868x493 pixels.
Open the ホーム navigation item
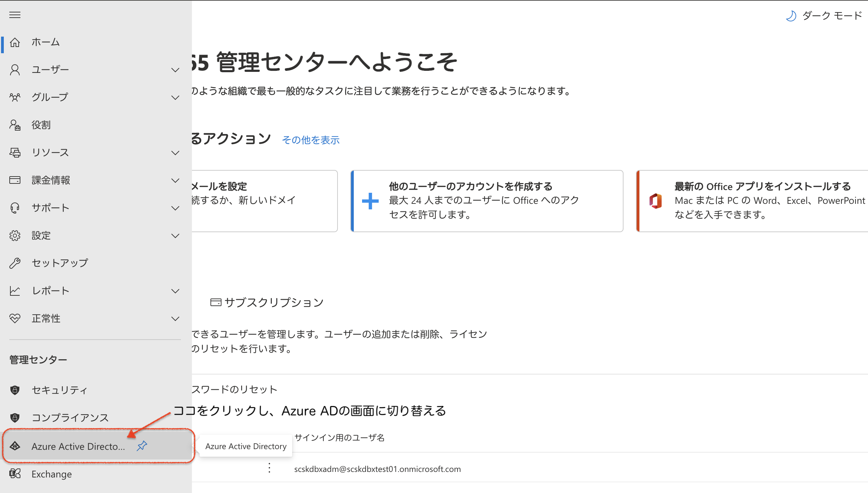[x=96, y=42]
